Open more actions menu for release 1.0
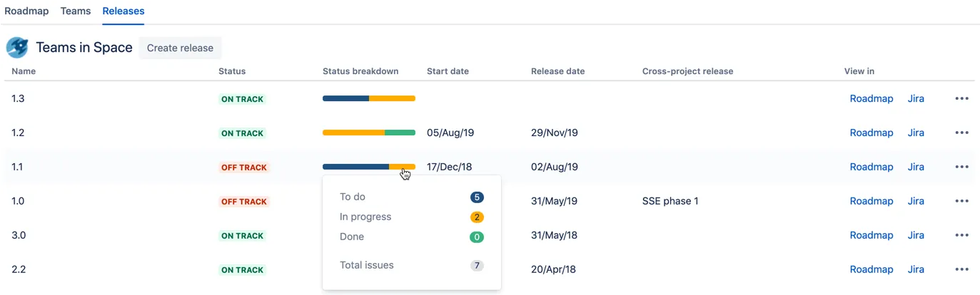The image size is (980, 295). coord(961,201)
